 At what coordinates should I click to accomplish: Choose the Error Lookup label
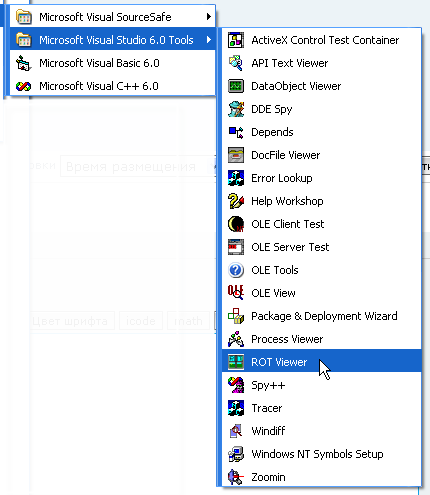click(x=282, y=178)
